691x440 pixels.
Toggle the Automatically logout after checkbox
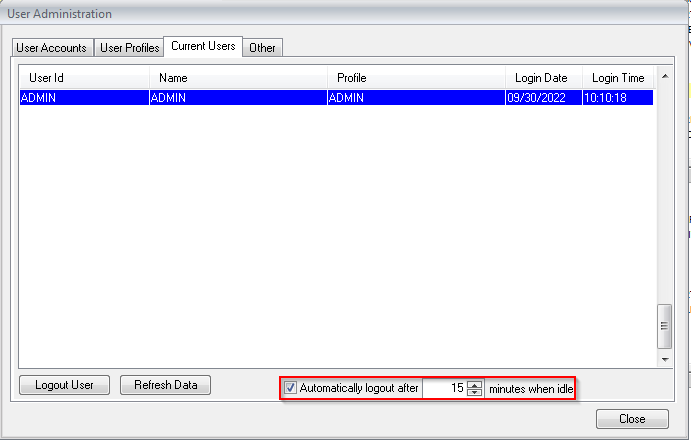[291, 388]
